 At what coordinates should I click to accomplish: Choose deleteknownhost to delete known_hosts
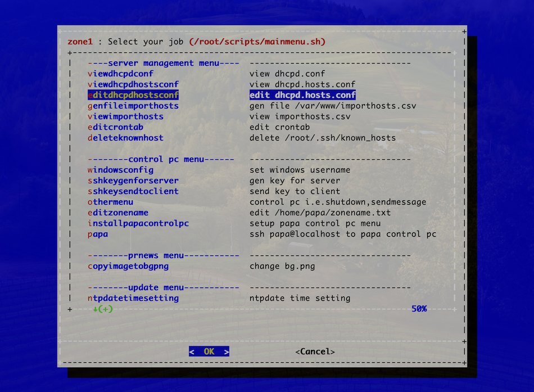(125, 138)
